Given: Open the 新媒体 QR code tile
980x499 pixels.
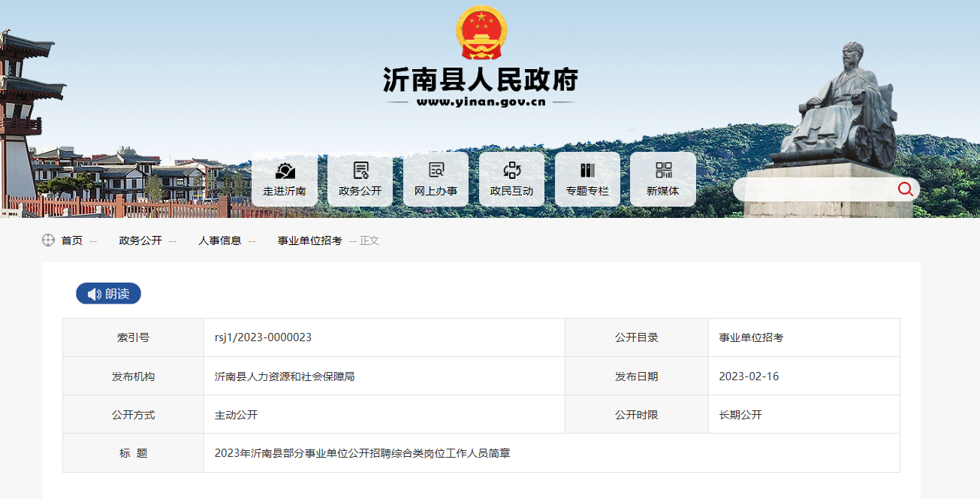Looking at the screenshot, I should click(x=663, y=179).
